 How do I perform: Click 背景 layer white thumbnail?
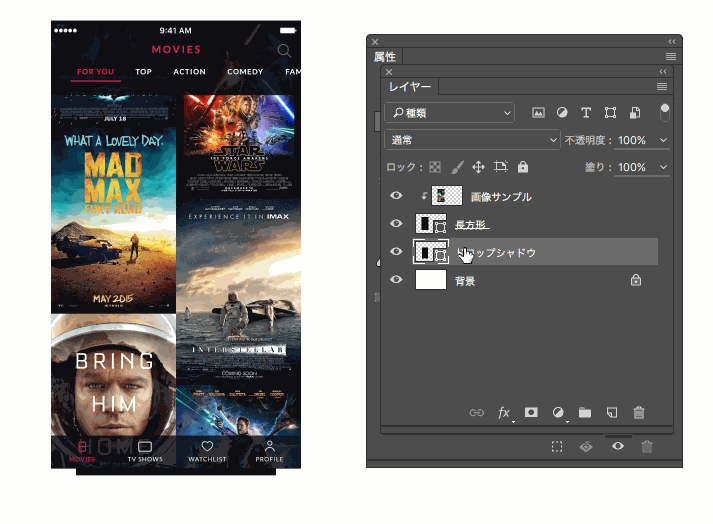pos(431,279)
